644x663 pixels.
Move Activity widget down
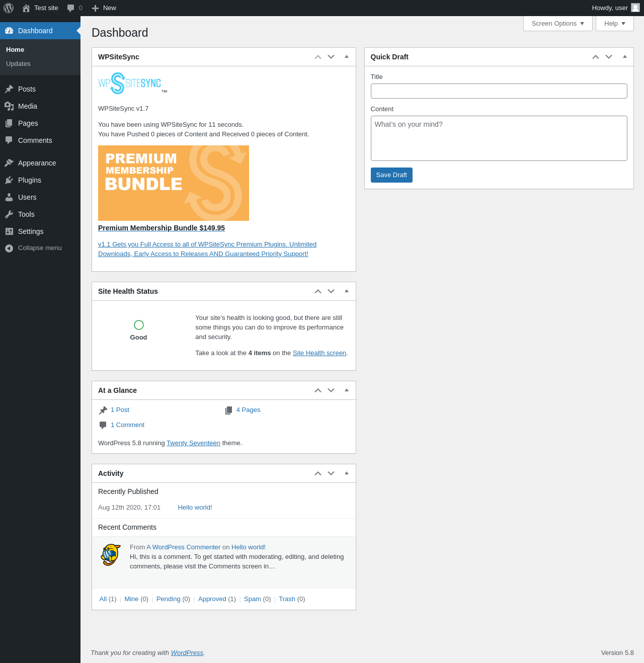click(331, 473)
